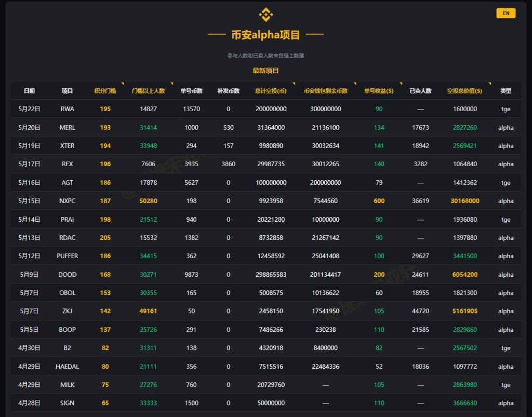
Task: Select the DOOD project name
Action: [x=67, y=275]
